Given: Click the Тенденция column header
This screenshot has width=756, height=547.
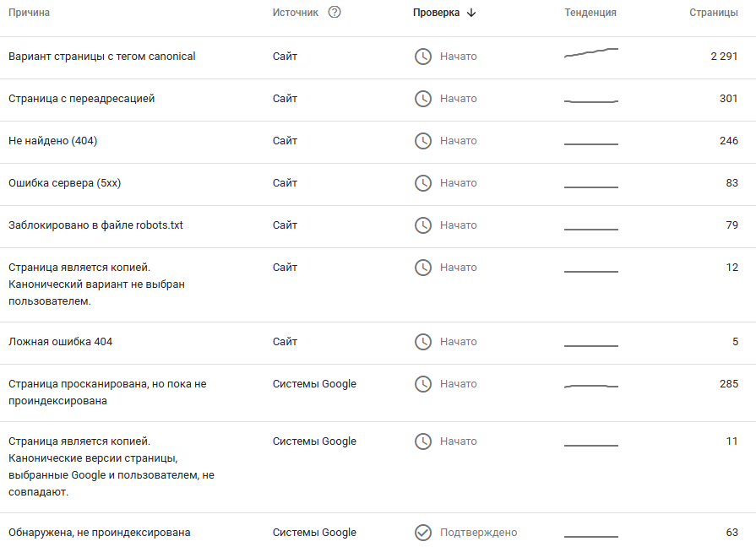Looking at the screenshot, I should tap(590, 13).
